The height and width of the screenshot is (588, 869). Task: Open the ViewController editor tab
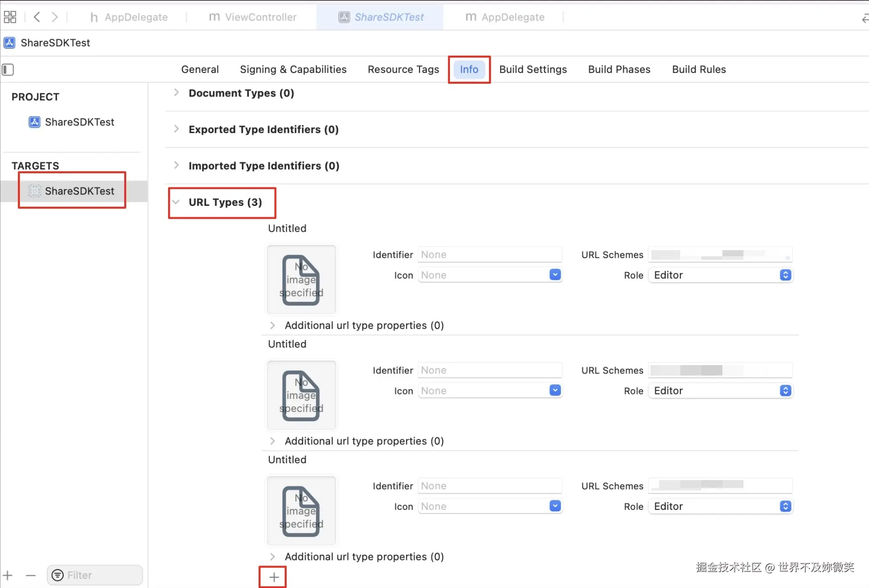[252, 17]
